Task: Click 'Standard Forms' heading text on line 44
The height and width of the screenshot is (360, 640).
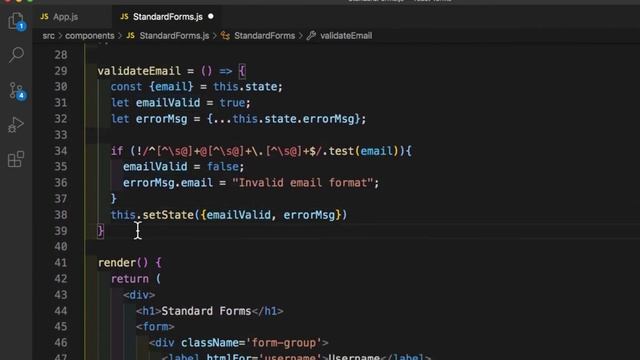Action: pos(206,311)
